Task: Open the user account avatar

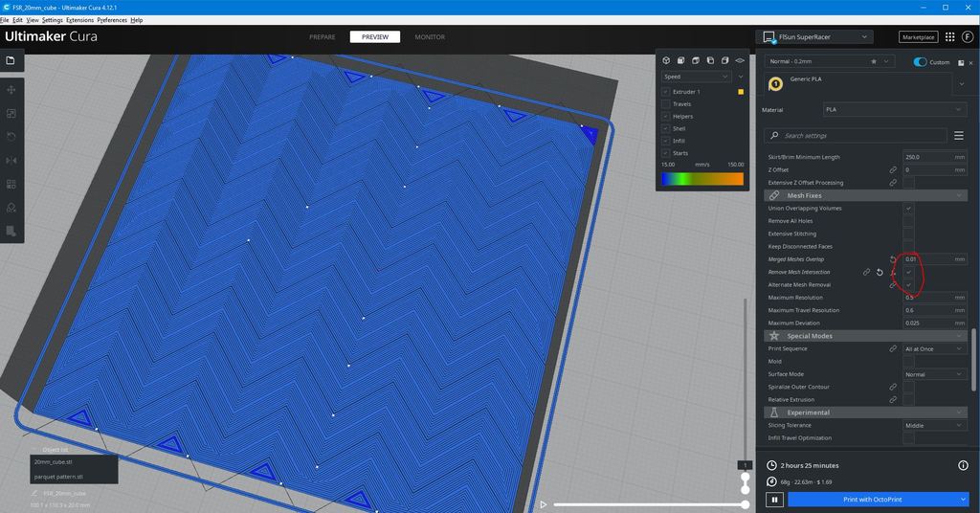Action: click(x=968, y=37)
